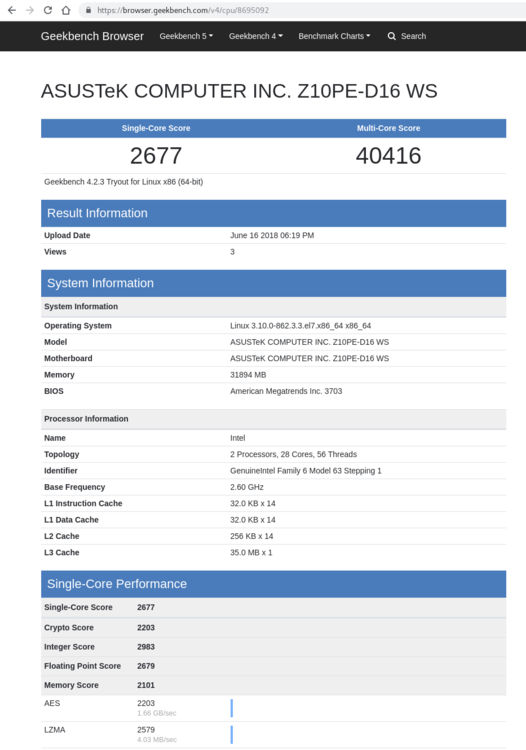Select the Views count value 3
526x750 pixels.
232,252
